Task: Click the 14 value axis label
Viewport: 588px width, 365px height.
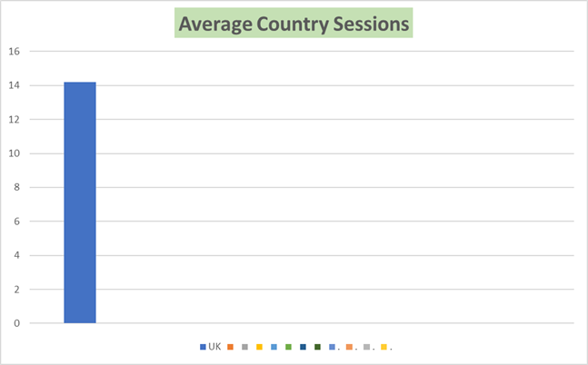Action: pos(15,85)
